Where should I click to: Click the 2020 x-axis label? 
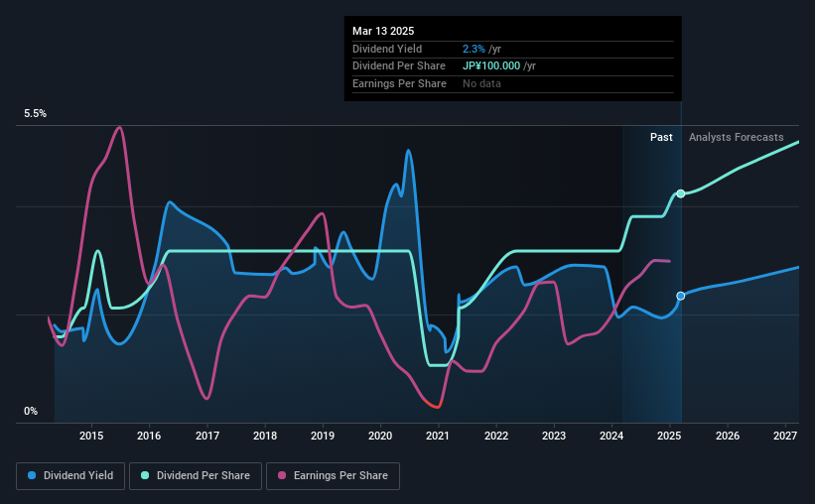(380, 436)
